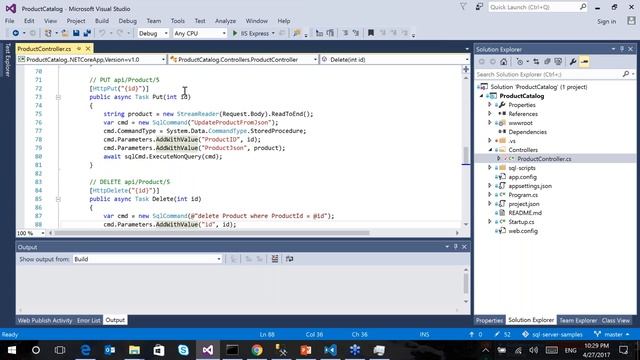Open Microsoft Edge from the taskbar
640x360 pixels.
coord(85,350)
